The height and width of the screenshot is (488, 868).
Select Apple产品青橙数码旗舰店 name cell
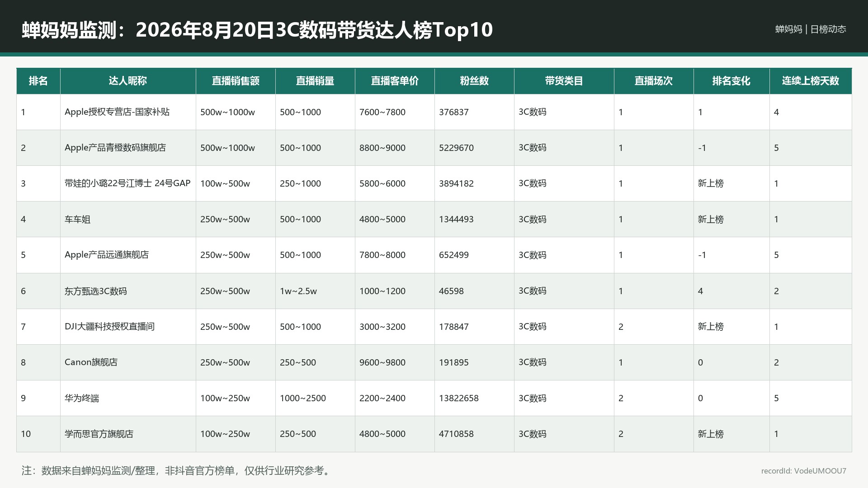128,148
